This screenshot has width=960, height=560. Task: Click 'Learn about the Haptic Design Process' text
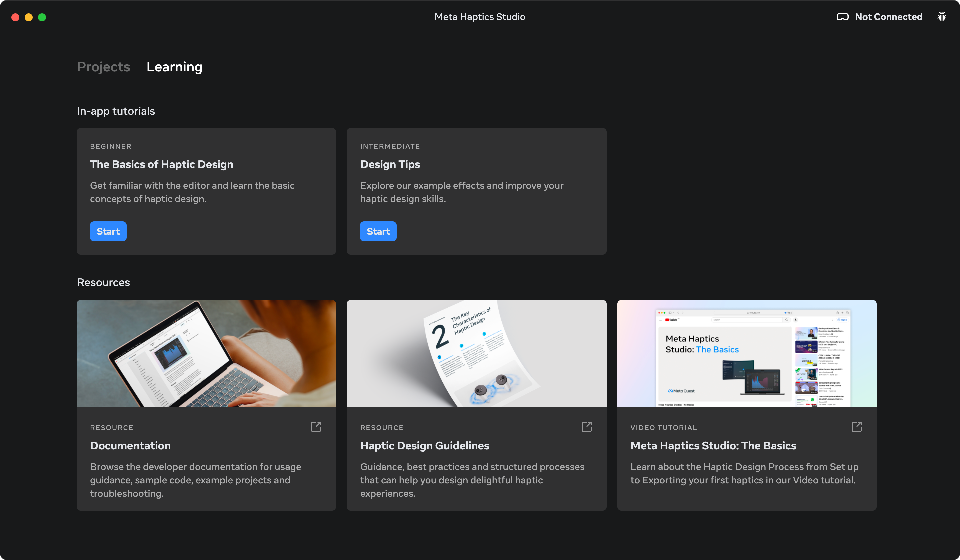coord(744,473)
